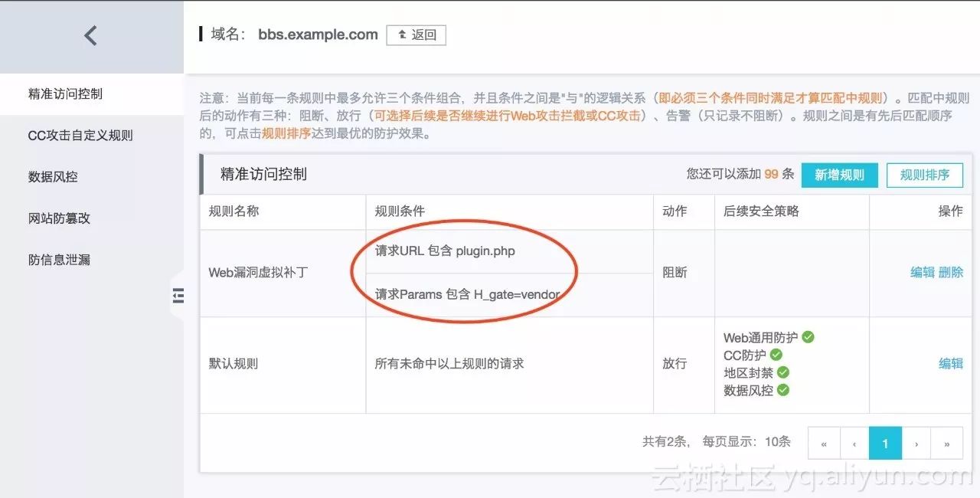Go to the next page arrow ›

tap(916, 444)
